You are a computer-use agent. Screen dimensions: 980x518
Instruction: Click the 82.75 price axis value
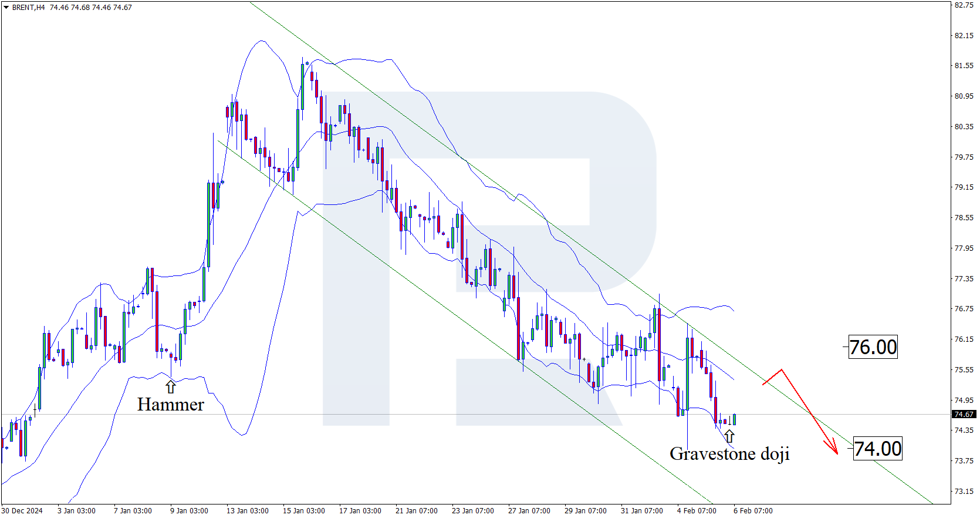964,5
